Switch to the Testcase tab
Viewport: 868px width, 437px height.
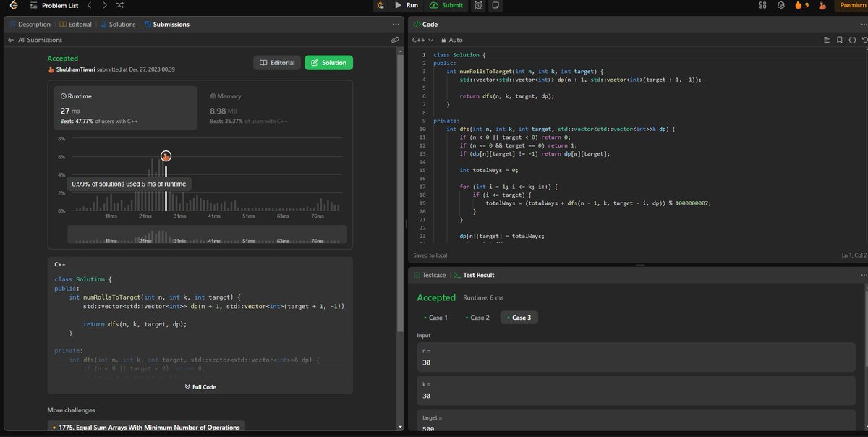click(429, 275)
